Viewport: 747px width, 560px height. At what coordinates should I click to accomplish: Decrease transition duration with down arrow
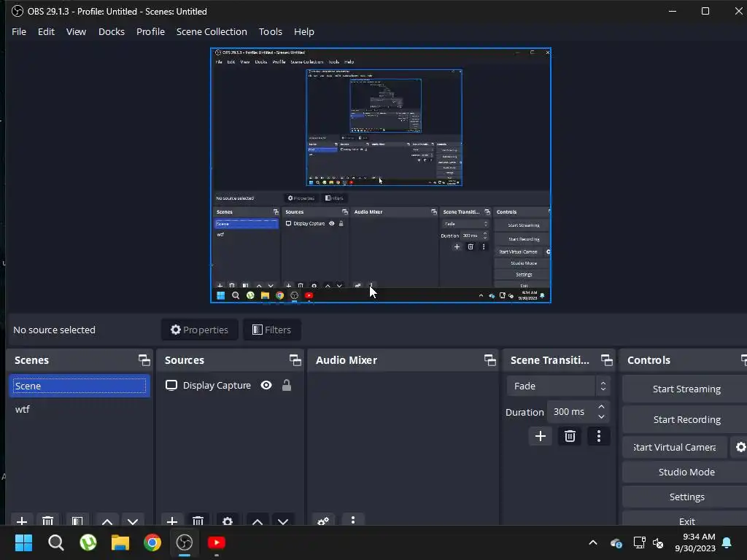tap(601, 417)
